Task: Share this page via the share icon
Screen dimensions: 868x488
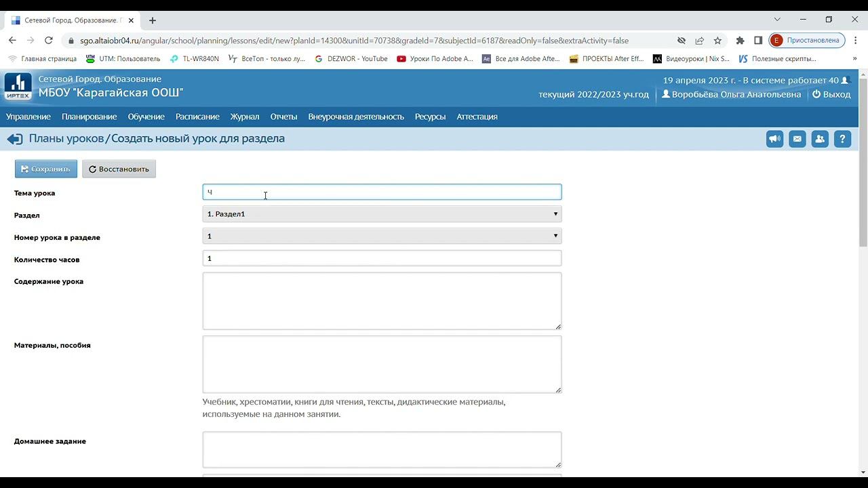Action: (699, 41)
